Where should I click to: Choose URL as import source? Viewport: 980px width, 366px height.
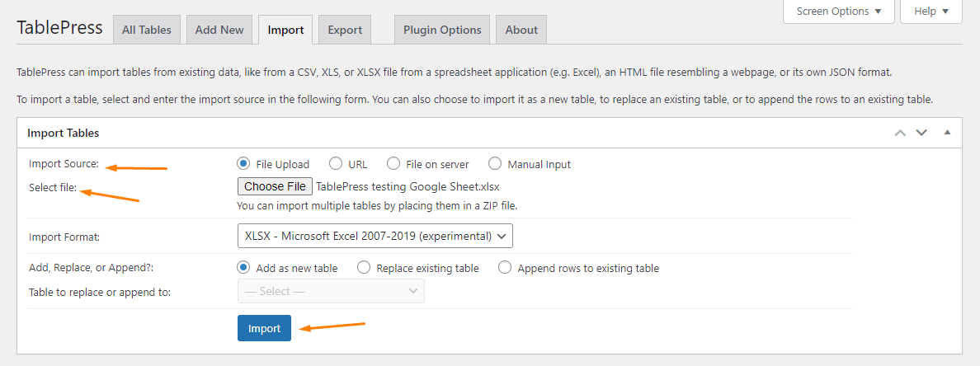click(336, 164)
